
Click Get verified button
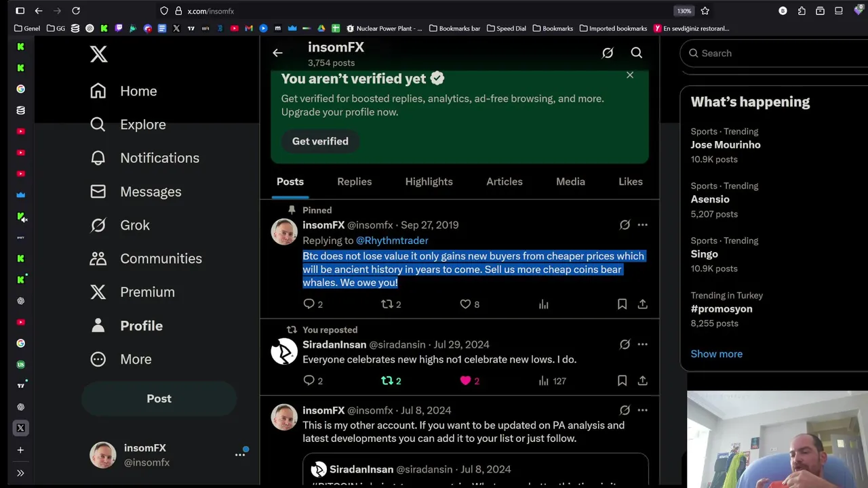(x=320, y=141)
